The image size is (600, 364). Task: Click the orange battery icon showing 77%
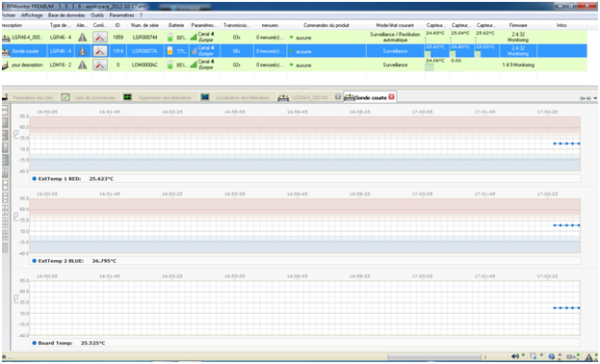[x=170, y=51]
